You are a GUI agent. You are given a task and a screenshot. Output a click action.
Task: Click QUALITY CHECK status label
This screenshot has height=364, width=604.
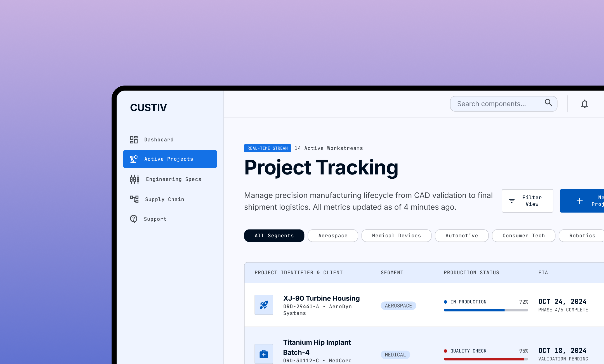(x=468, y=351)
